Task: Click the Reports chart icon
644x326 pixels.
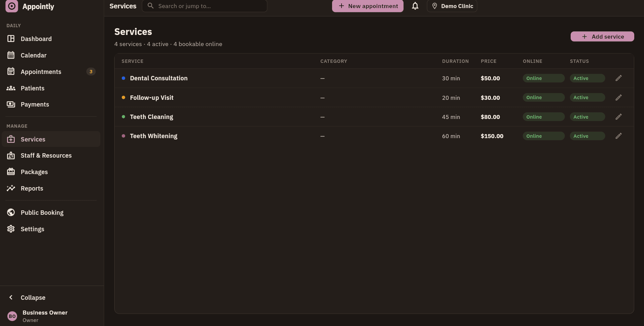Action: [11, 188]
